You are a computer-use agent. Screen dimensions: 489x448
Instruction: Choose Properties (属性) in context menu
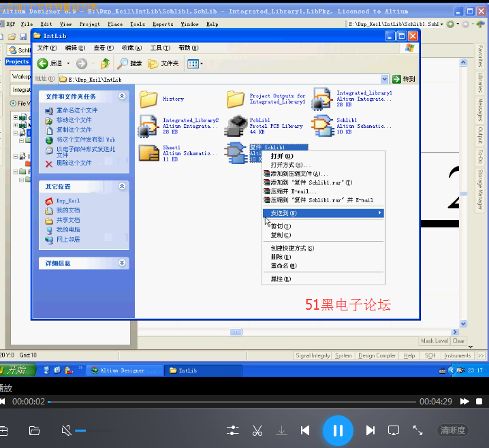pyautogui.click(x=324, y=279)
